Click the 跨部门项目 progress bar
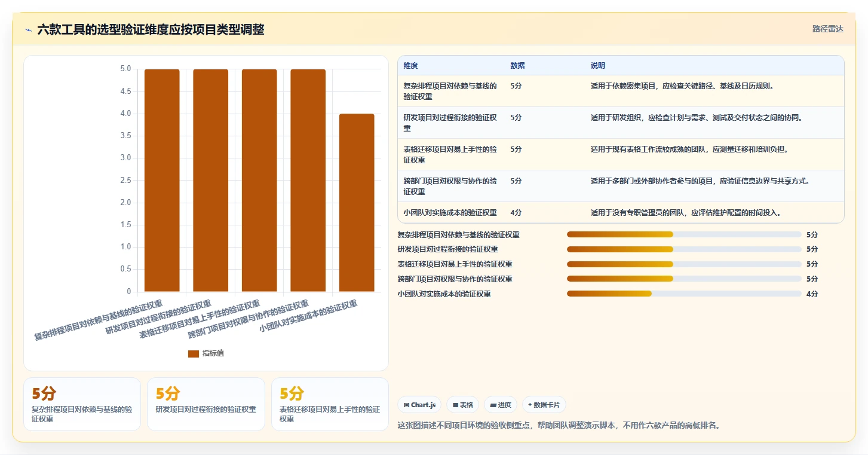Viewport: 868px width, 455px height. [x=684, y=279]
